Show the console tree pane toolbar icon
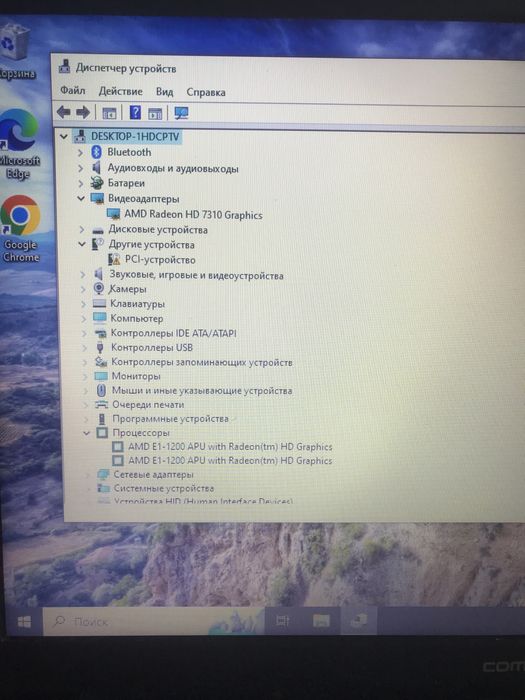 (x=109, y=113)
